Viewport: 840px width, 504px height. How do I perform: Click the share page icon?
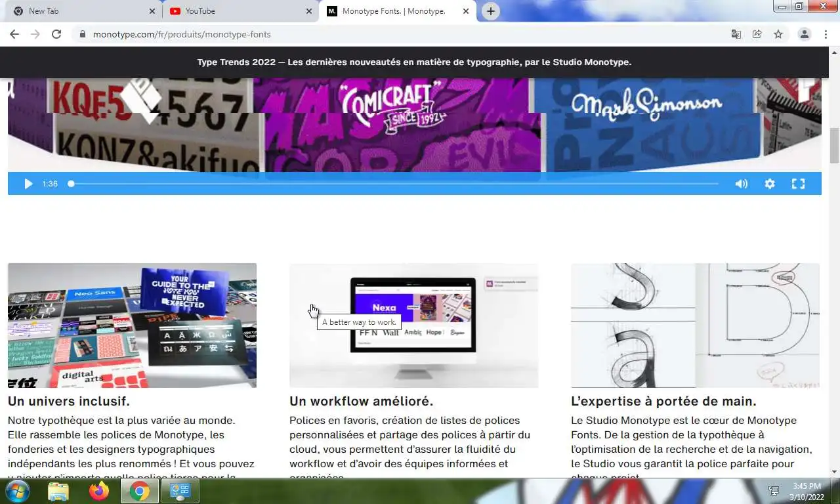pyautogui.click(x=757, y=34)
